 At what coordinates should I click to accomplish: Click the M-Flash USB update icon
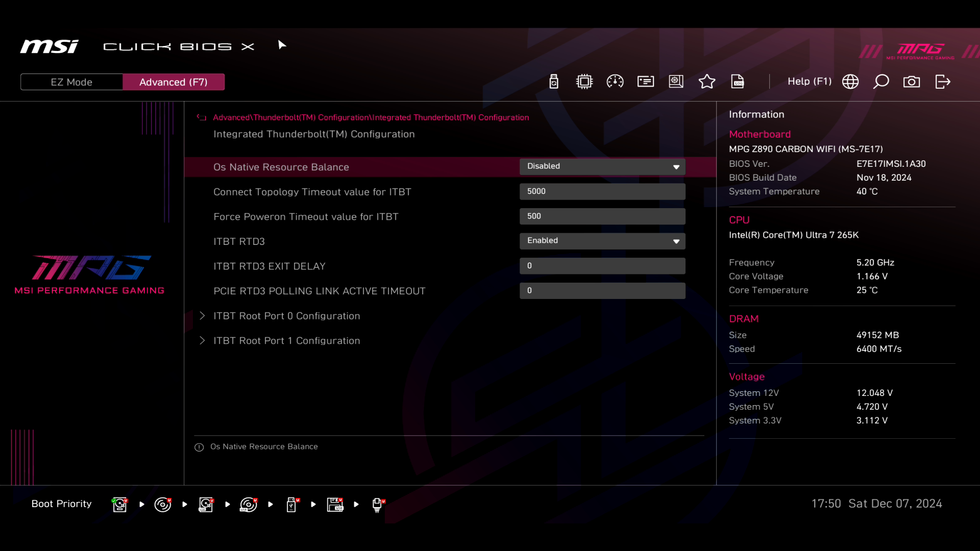coord(554,82)
